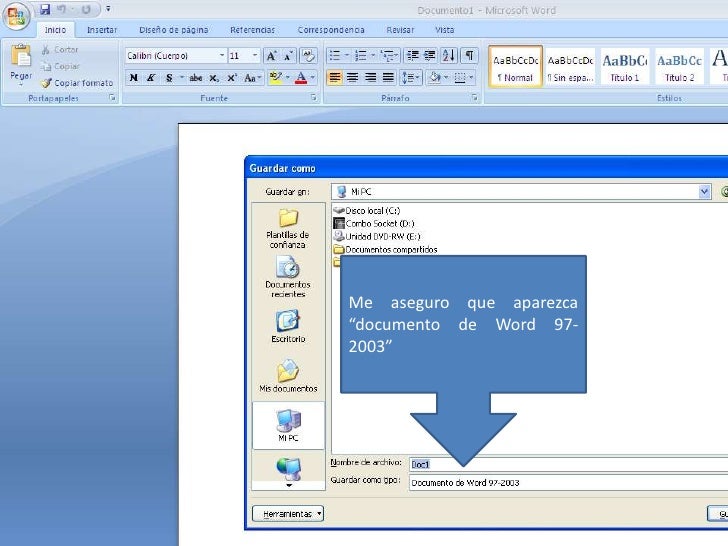
Task: Click the bullets list icon
Action: pyautogui.click(x=334, y=56)
